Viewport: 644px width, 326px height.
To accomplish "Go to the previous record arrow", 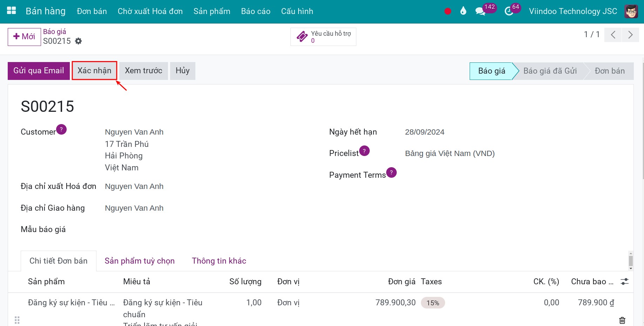I will [x=613, y=35].
